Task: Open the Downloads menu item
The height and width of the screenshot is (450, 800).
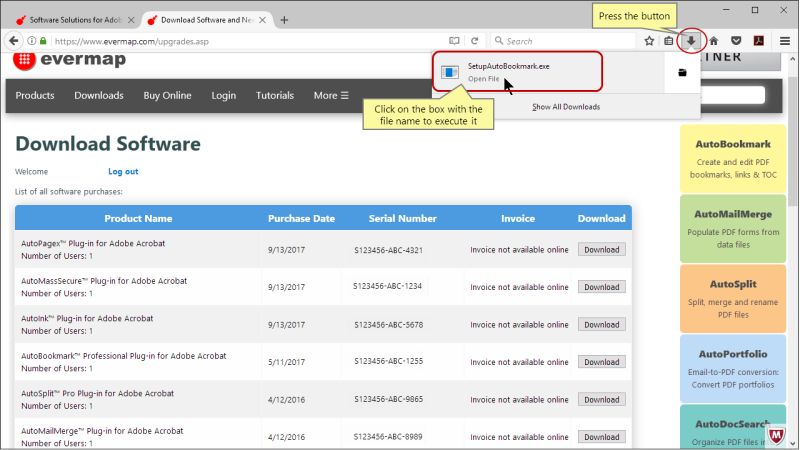Action: [99, 95]
